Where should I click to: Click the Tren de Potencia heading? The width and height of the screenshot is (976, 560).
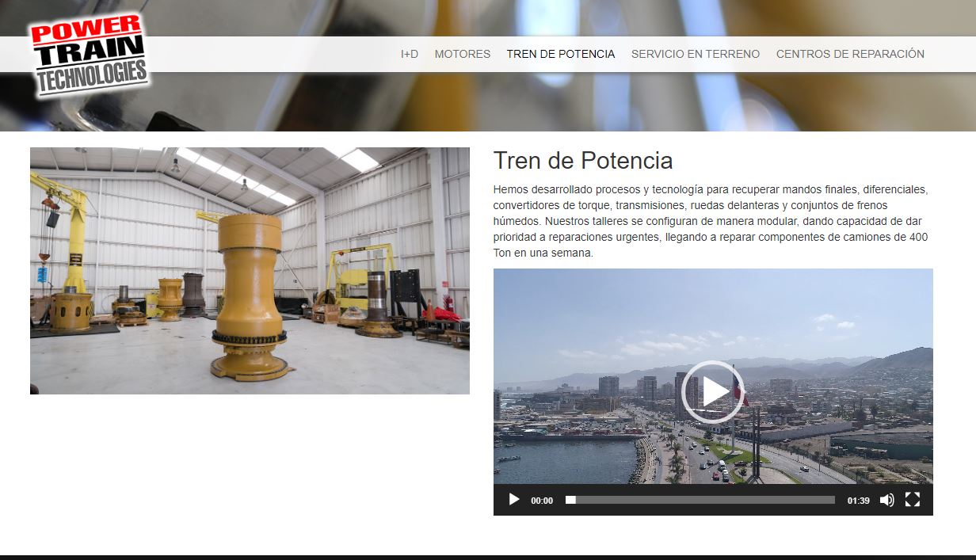(x=583, y=161)
